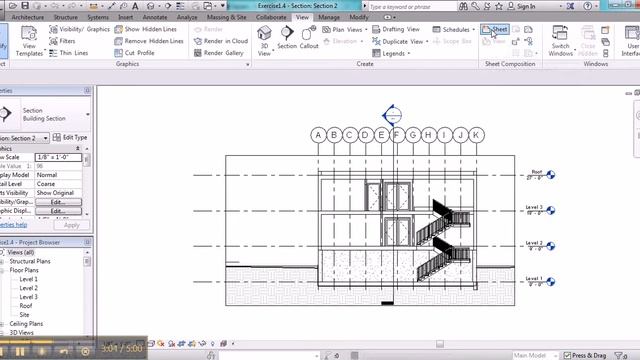Click the Cascade windows icon
The image size is (640, 360).
(x=606, y=42)
